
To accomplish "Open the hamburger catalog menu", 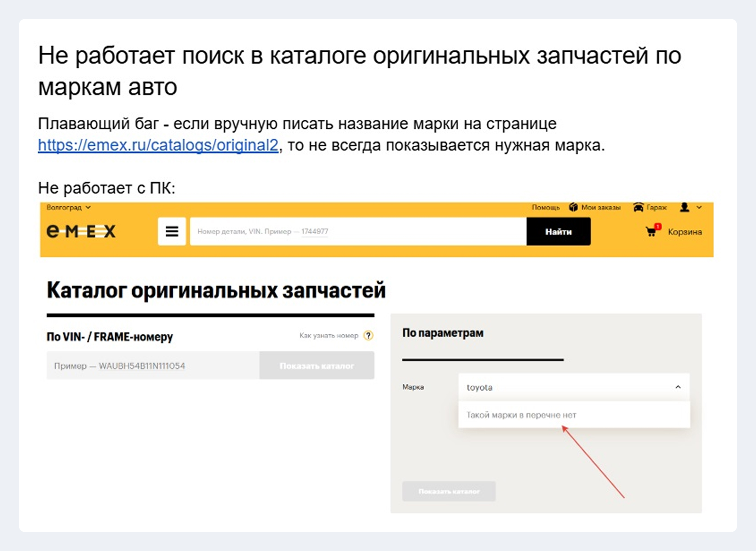I will click(172, 231).
